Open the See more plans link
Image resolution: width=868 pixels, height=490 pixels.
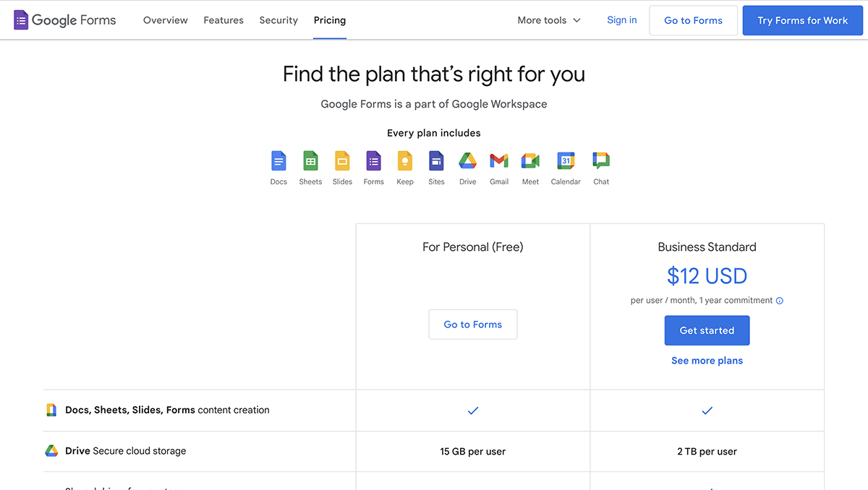pos(707,361)
